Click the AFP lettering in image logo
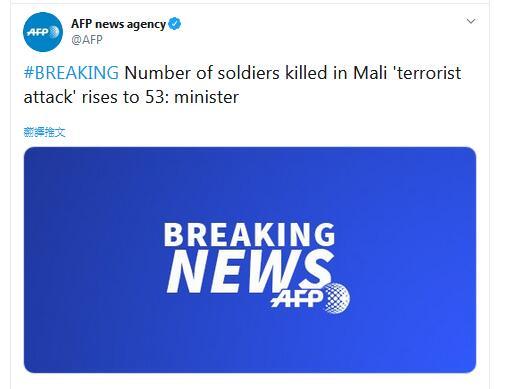Screen dimensions: 511x389 tap(297, 299)
